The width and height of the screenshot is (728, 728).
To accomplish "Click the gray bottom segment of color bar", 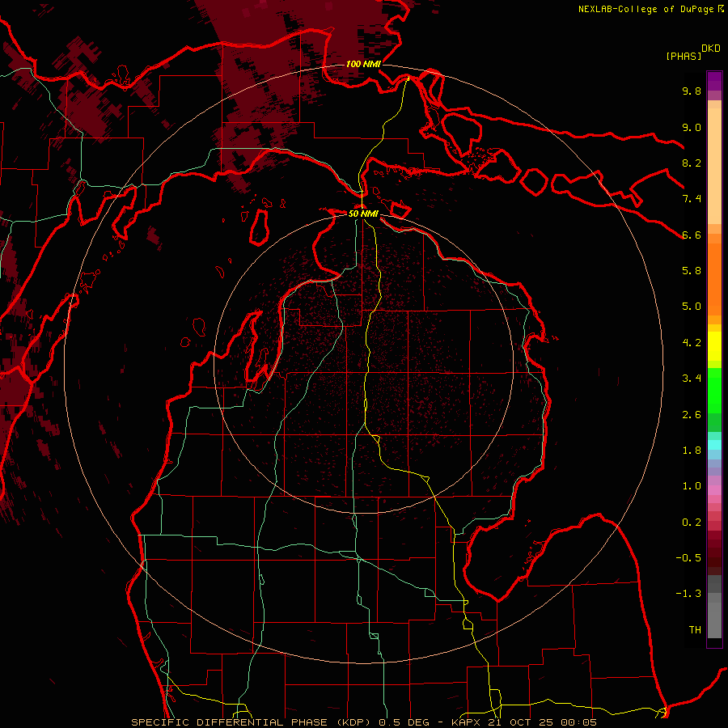I will click(714, 620).
